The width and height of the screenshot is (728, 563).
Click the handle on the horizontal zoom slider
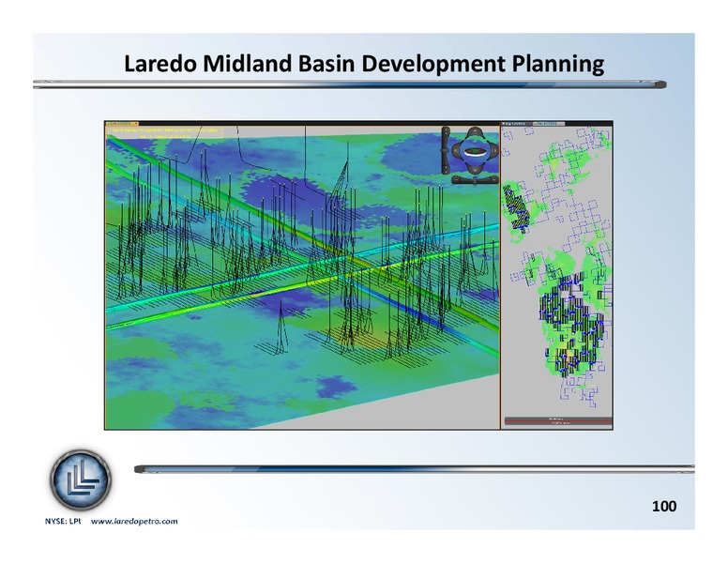(475, 181)
